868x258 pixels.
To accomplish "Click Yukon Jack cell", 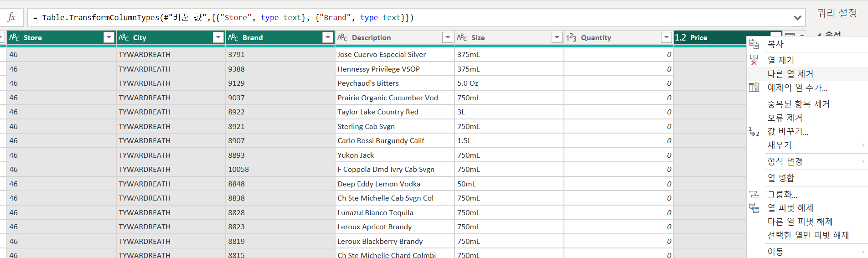I will click(395, 155).
